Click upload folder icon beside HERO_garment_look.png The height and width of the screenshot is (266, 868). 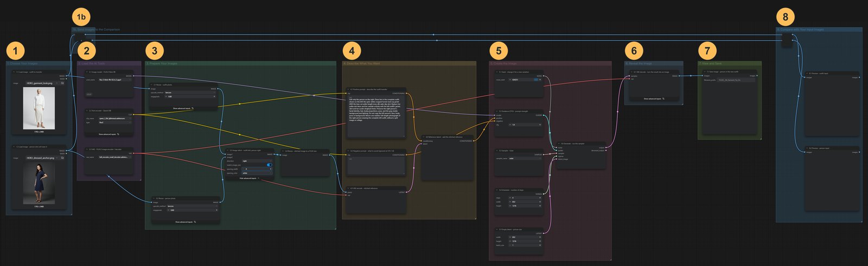pyautogui.click(x=62, y=83)
